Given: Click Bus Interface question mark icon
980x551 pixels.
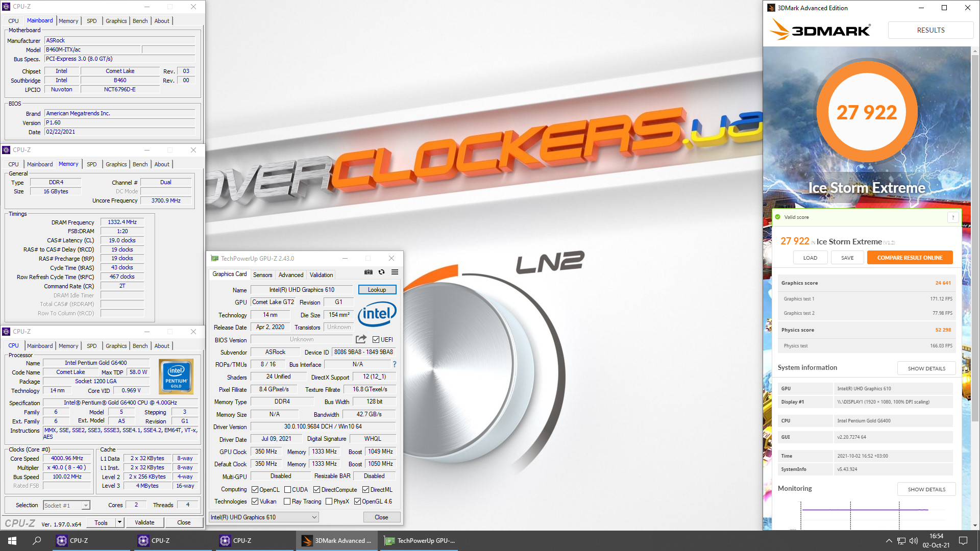Looking at the screenshot, I should 395,364.
